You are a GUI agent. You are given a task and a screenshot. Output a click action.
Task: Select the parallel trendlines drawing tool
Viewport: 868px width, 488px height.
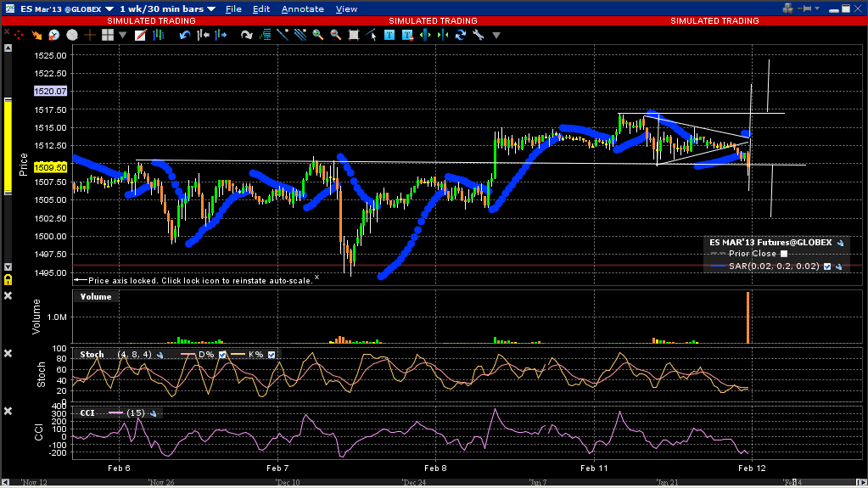pos(300,35)
